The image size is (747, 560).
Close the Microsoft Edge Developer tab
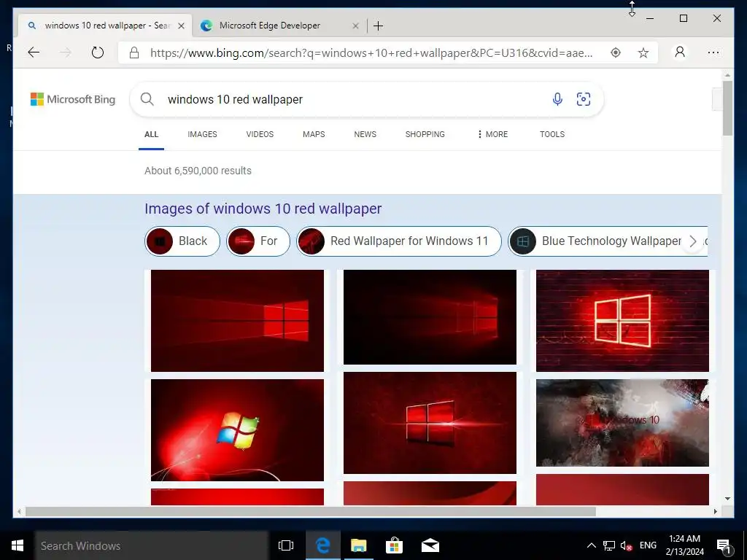coord(355,26)
